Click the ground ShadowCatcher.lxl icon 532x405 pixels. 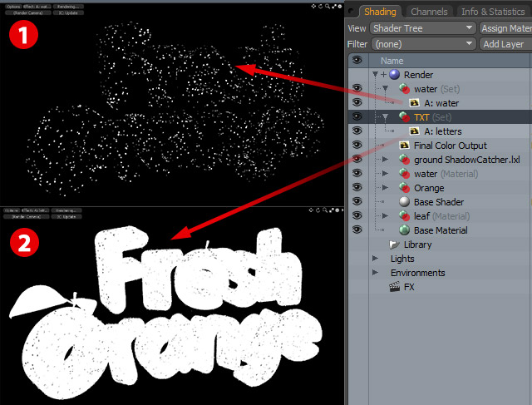(x=405, y=159)
